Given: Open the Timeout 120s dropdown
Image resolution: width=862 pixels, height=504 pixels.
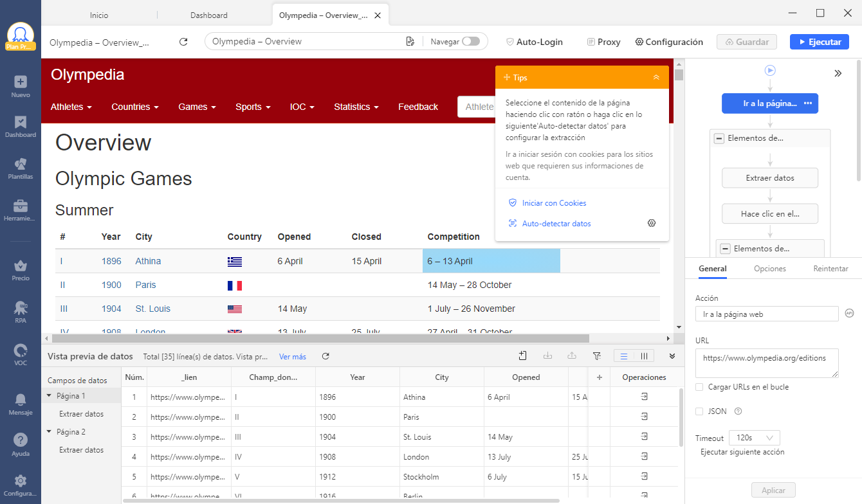Looking at the screenshot, I should pos(755,438).
